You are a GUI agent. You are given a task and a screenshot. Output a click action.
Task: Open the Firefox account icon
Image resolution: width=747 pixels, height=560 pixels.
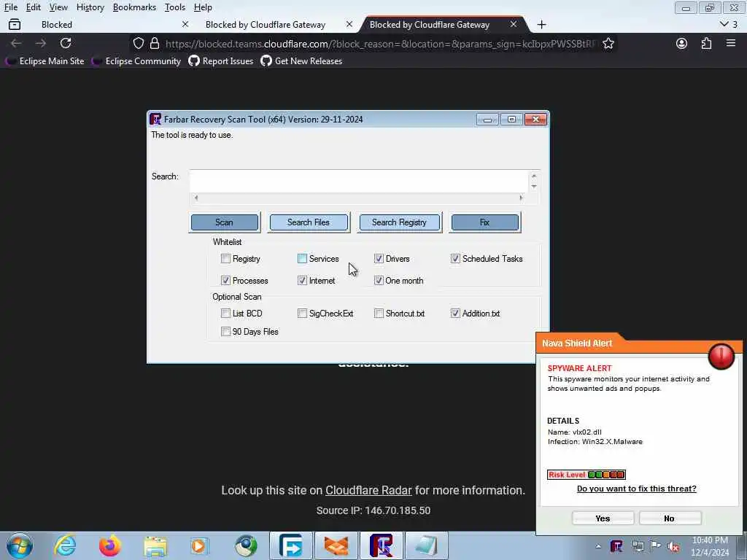click(x=682, y=43)
